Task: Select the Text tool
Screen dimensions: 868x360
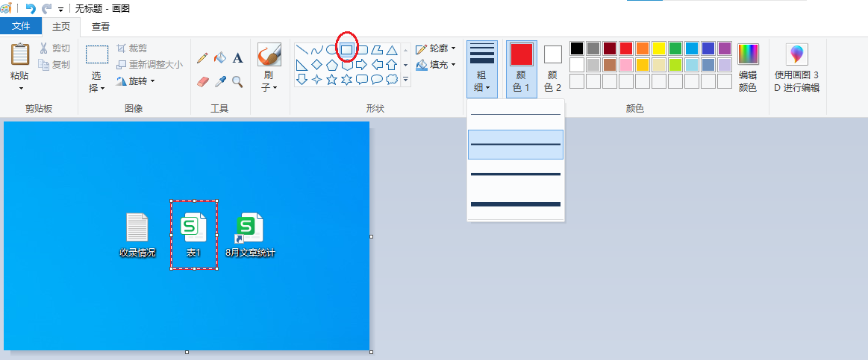Action: click(237, 57)
